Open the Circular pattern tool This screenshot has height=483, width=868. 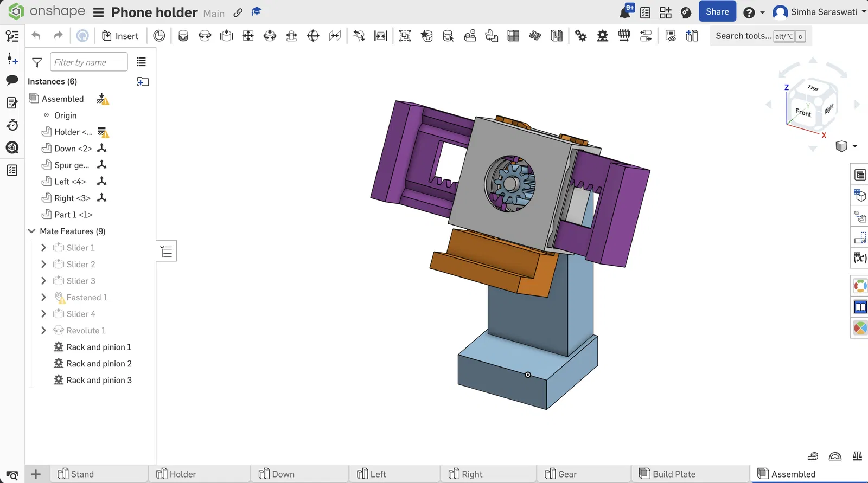click(535, 36)
